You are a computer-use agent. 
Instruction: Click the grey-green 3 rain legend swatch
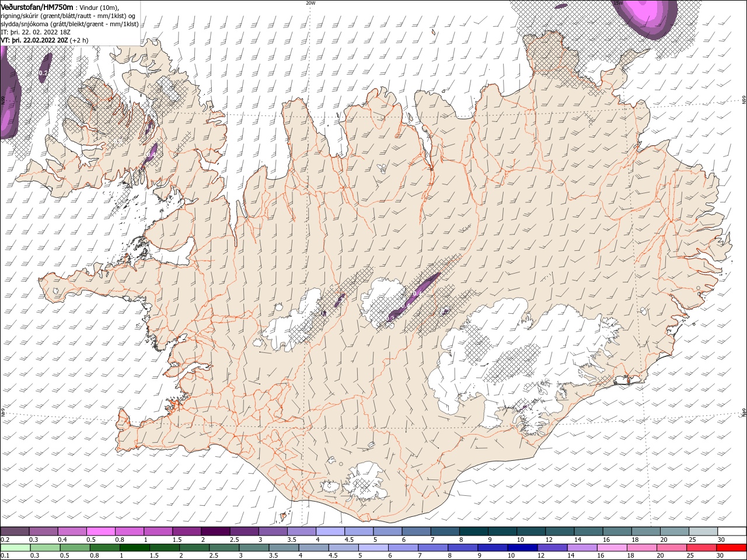(254, 548)
